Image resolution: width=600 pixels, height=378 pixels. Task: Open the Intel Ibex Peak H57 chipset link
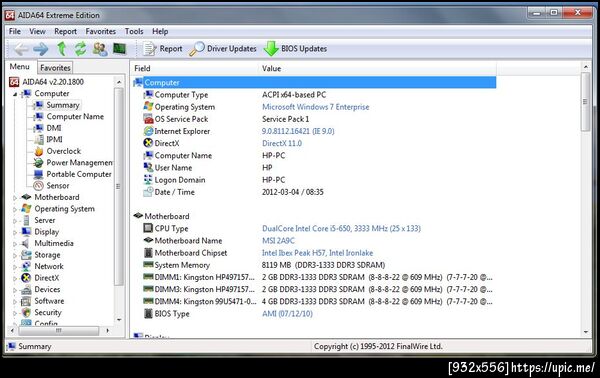tap(317, 253)
